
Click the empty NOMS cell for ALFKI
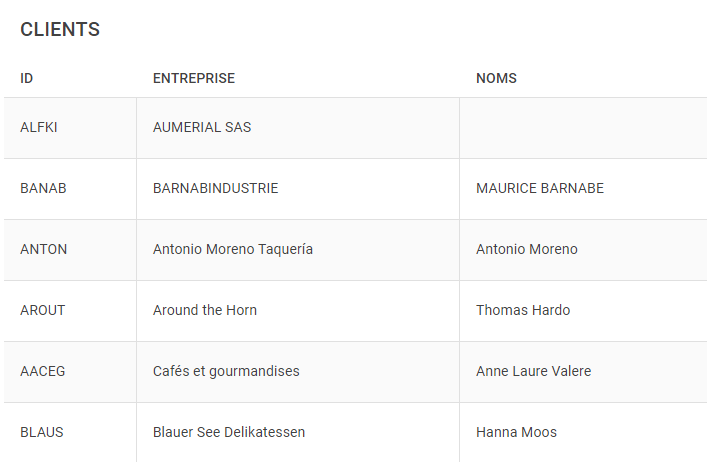(582, 128)
